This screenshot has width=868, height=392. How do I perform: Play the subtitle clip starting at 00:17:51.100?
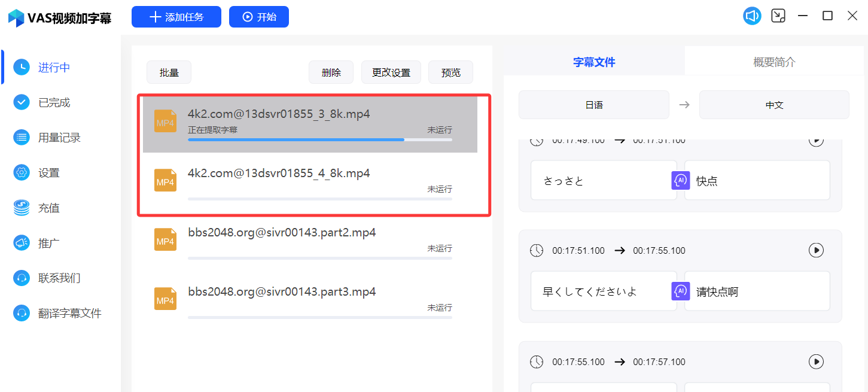[x=816, y=250]
